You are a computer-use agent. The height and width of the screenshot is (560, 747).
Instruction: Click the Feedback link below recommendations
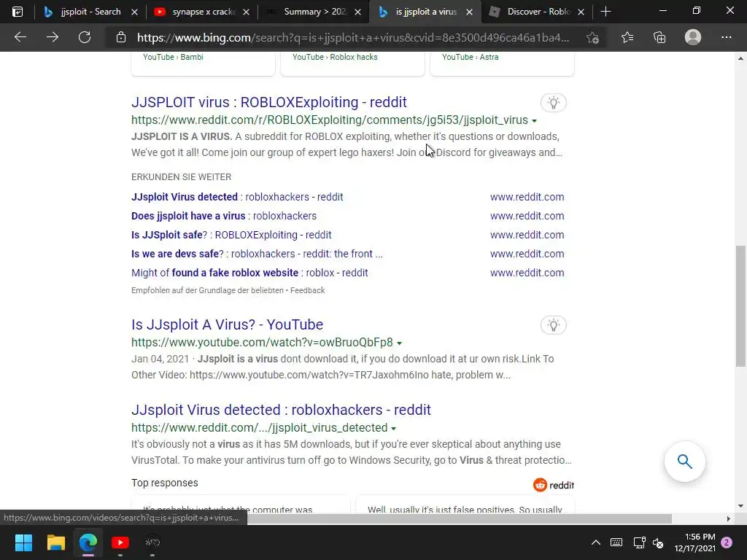(x=307, y=290)
